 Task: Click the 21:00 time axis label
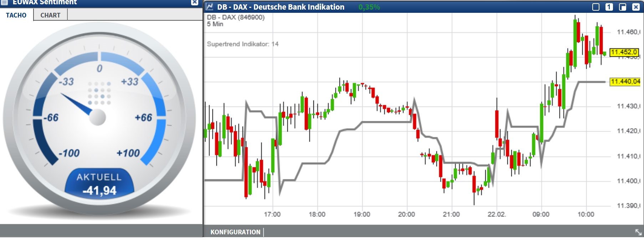pos(451,214)
